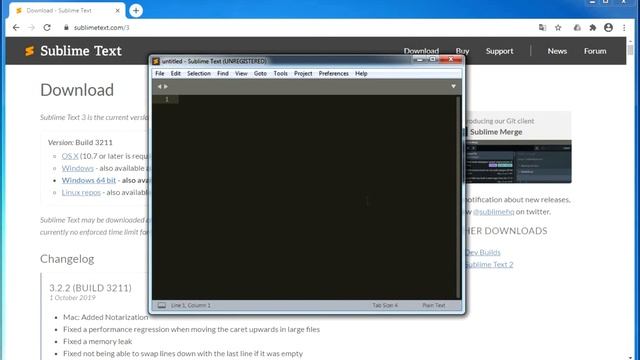Click the padlock site info icon
This screenshot has height=360, width=640.
66,27
